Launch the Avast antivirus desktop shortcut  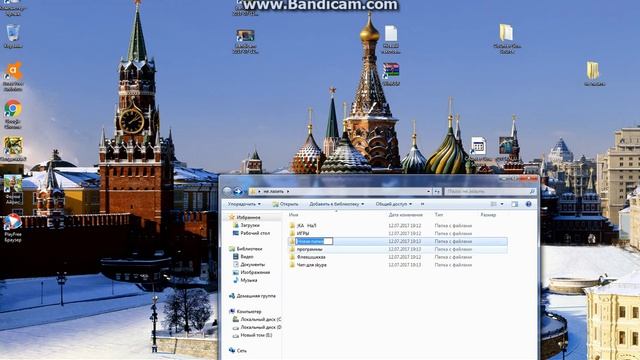[13, 76]
